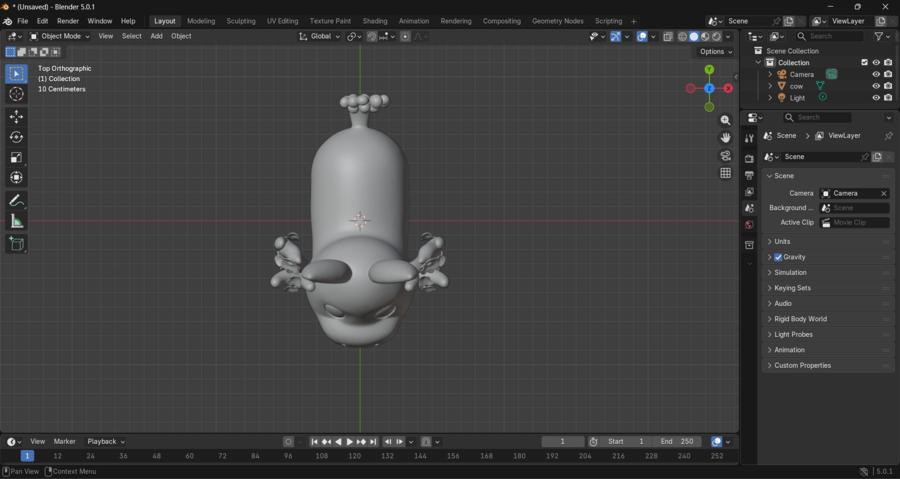Select the Measure tool
This screenshot has height=479, width=900.
[x=16, y=221]
